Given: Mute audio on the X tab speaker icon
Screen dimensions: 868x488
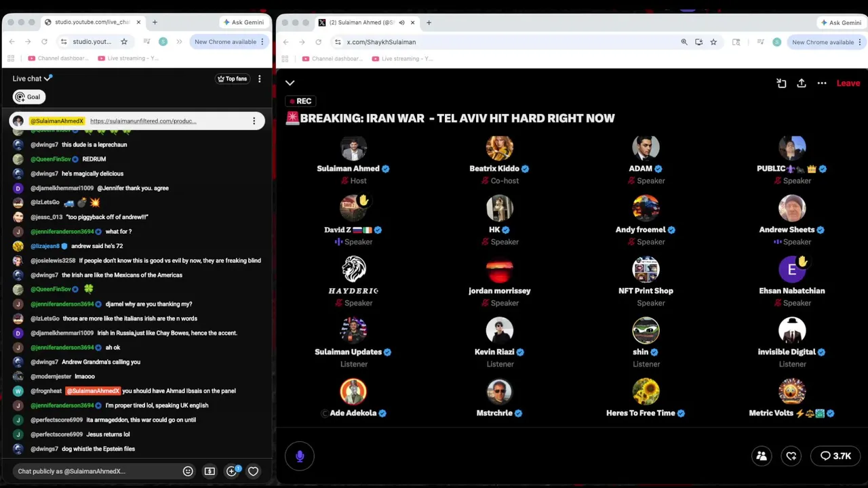Looking at the screenshot, I should pyautogui.click(x=401, y=22).
